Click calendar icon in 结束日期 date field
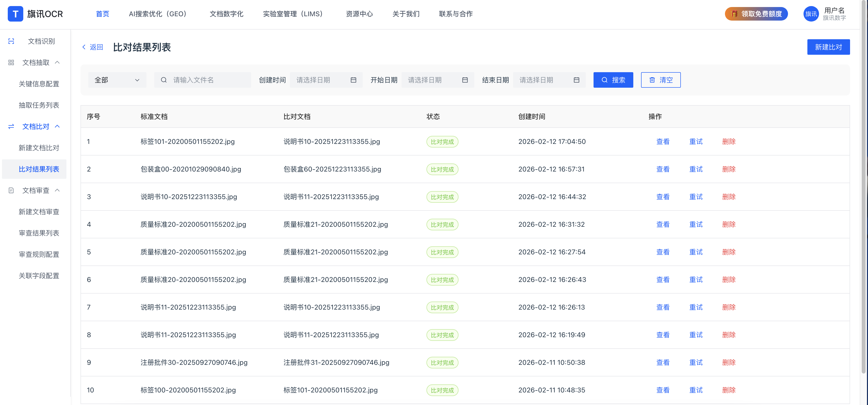The width and height of the screenshot is (868, 405). [576, 80]
